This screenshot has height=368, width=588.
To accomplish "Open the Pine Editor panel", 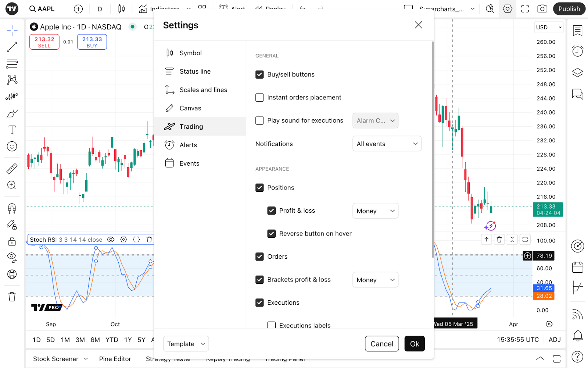I will click(115, 359).
